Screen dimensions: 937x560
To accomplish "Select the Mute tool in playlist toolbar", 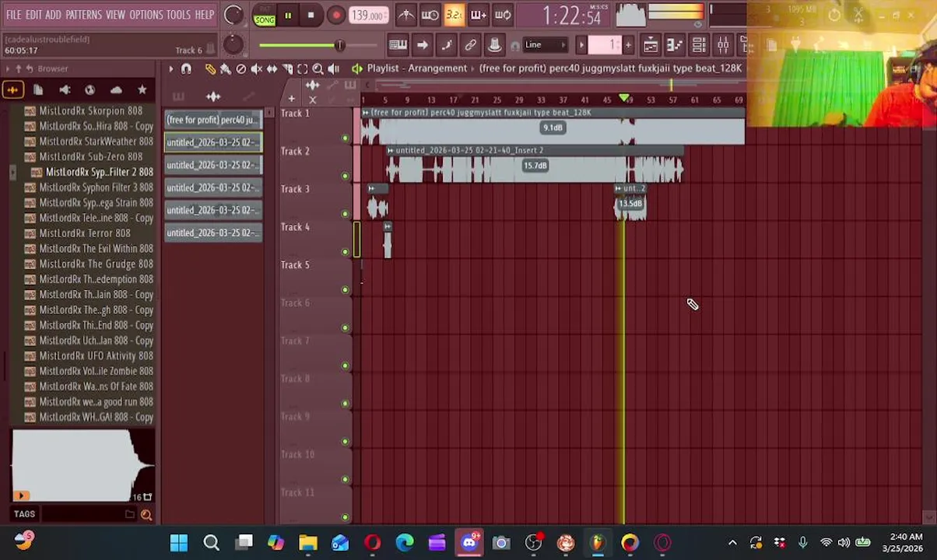I will click(256, 68).
